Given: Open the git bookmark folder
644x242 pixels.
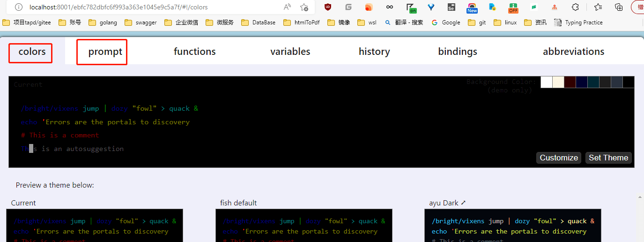Looking at the screenshot, I should point(477,23).
